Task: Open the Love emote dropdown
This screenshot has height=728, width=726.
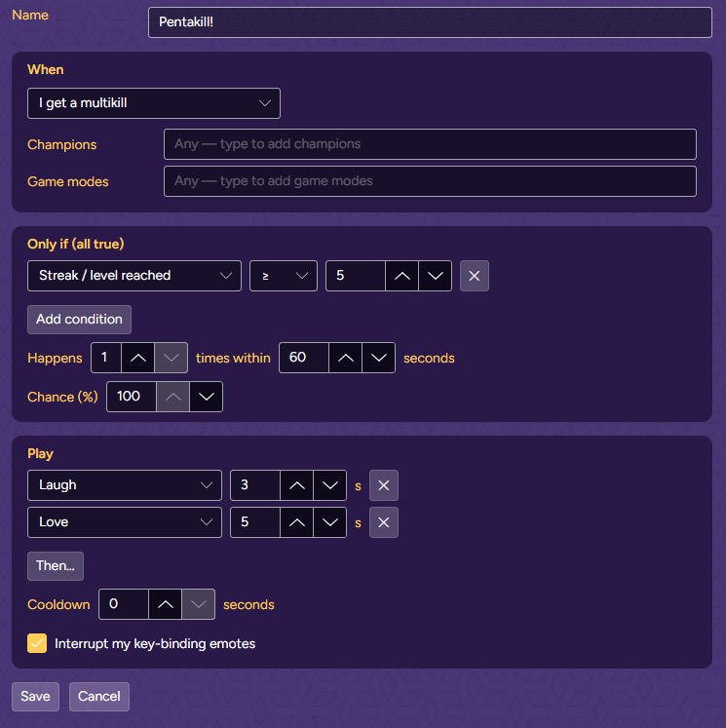Action: [x=125, y=522]
